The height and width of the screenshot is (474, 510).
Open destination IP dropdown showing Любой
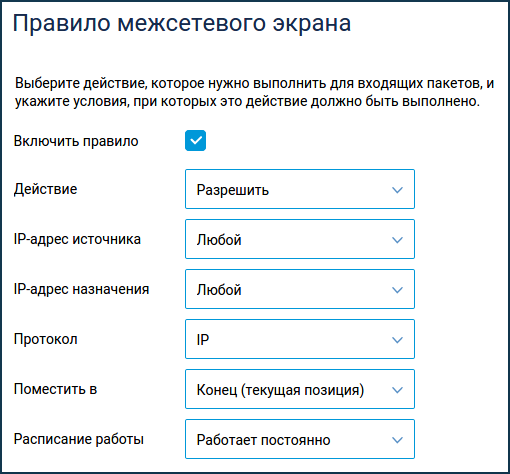pyautogui.click(x=300, y=289)
